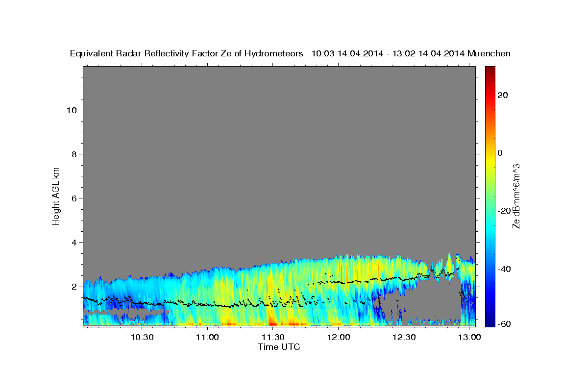Click the yellow region of the colorbar
The width and height of the screenshot is (588, 392).
click(490, 162)
